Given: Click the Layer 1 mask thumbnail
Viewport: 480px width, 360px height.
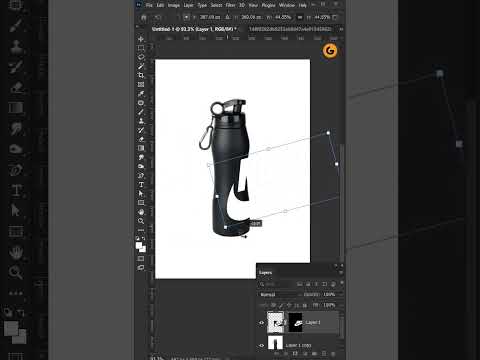Looking at the screenshot, I should 295,322.
